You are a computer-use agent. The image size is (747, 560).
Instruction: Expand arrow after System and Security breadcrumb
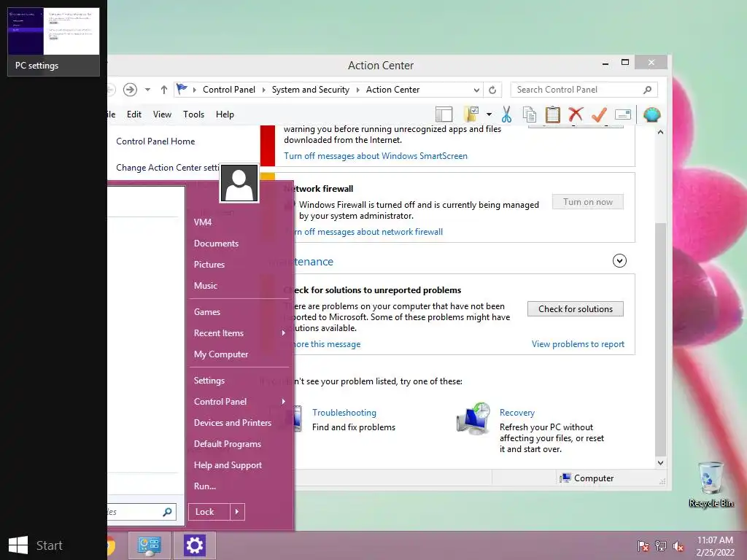pos(357,90)
